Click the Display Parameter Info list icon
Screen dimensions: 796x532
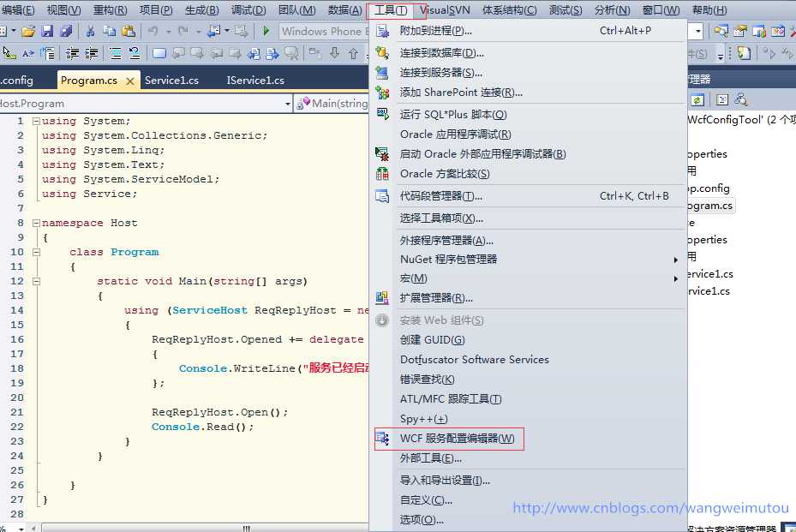pos(48,53)
